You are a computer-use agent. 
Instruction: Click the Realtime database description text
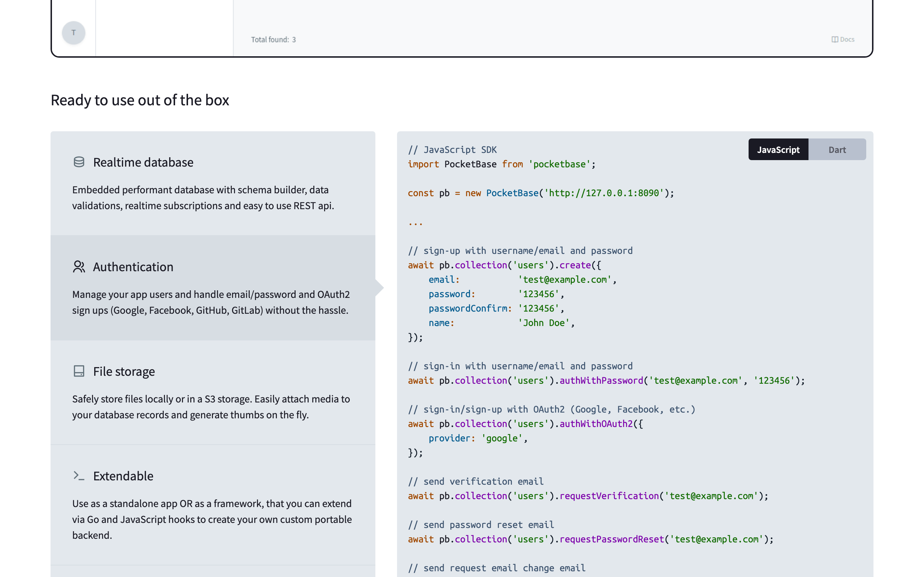[203, 198]
